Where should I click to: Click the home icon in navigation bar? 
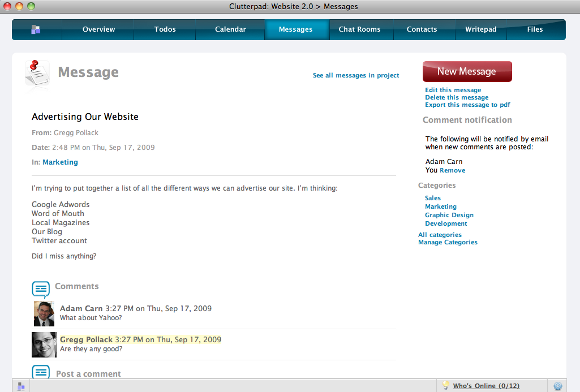point(36,30)
